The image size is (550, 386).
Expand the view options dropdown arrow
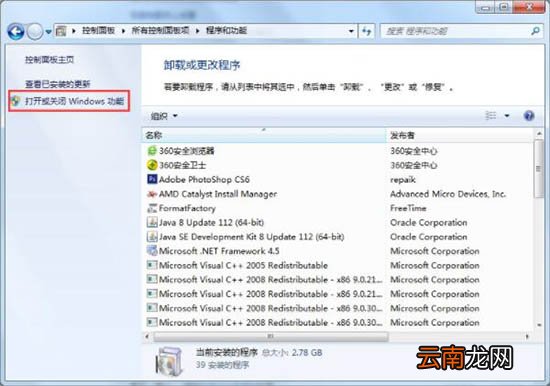tap(507, 115)
